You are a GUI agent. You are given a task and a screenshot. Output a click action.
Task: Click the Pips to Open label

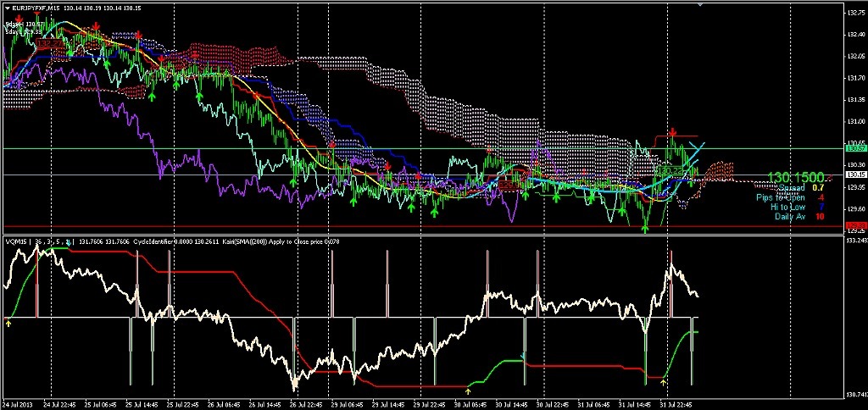pos(781,197)
